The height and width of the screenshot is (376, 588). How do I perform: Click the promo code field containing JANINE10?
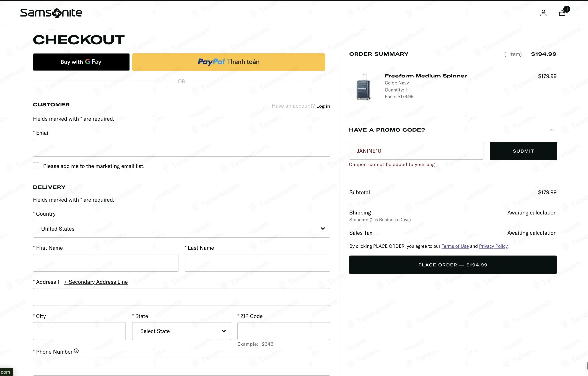[416, 151]
